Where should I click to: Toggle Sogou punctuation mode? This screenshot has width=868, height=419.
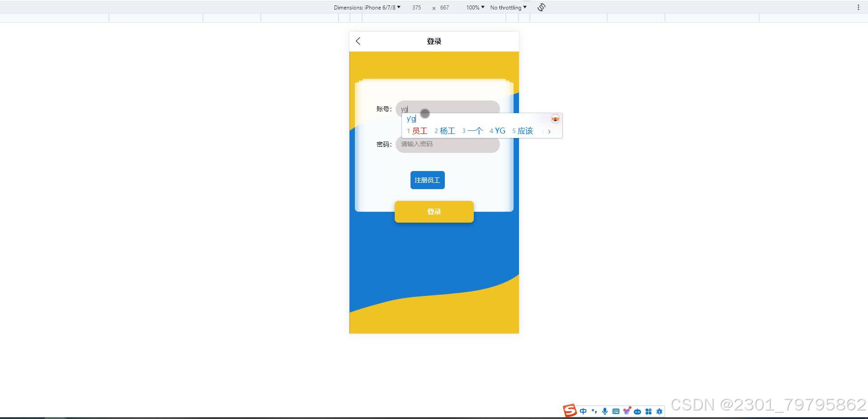pyautogui.click(x=594, y=411)
